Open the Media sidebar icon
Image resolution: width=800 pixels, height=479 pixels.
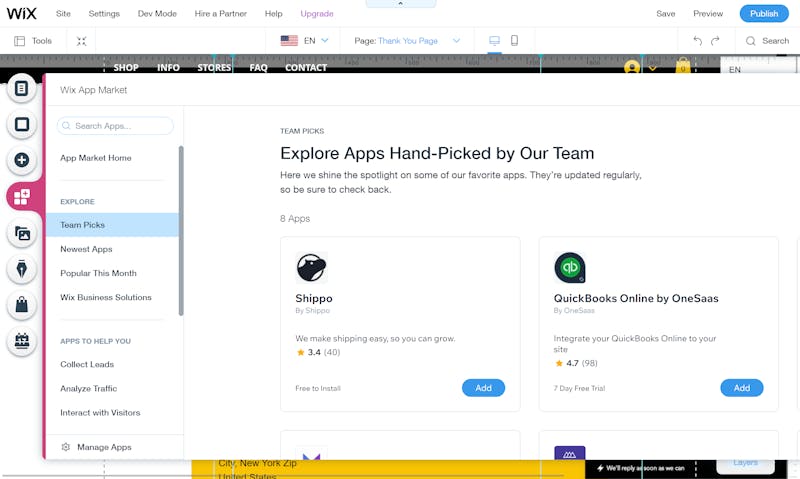(21, 233)
